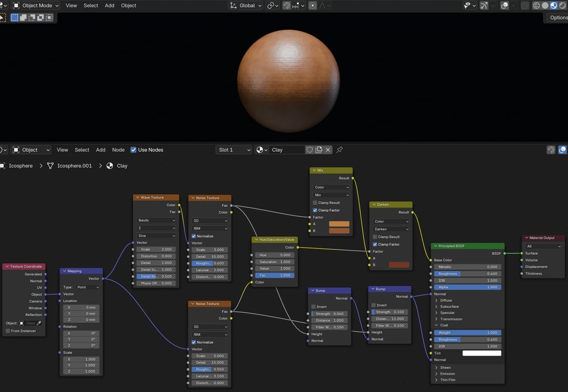This screenshot has width=568, height=392.
Task: Click the fake user shield icon for Clay
Action: (310, 150)
